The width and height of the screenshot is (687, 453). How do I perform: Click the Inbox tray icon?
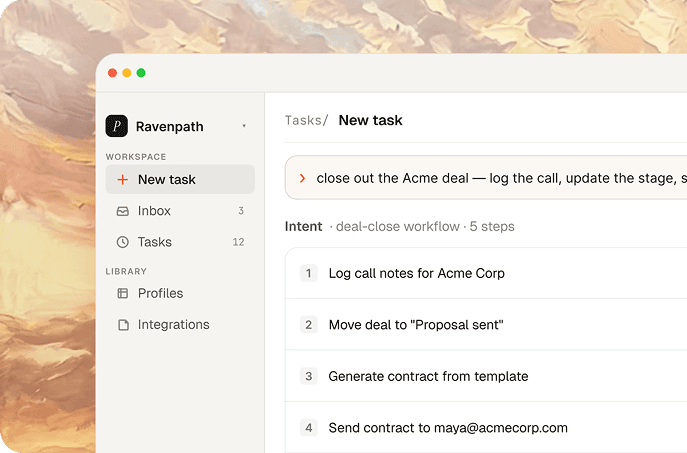123,211
